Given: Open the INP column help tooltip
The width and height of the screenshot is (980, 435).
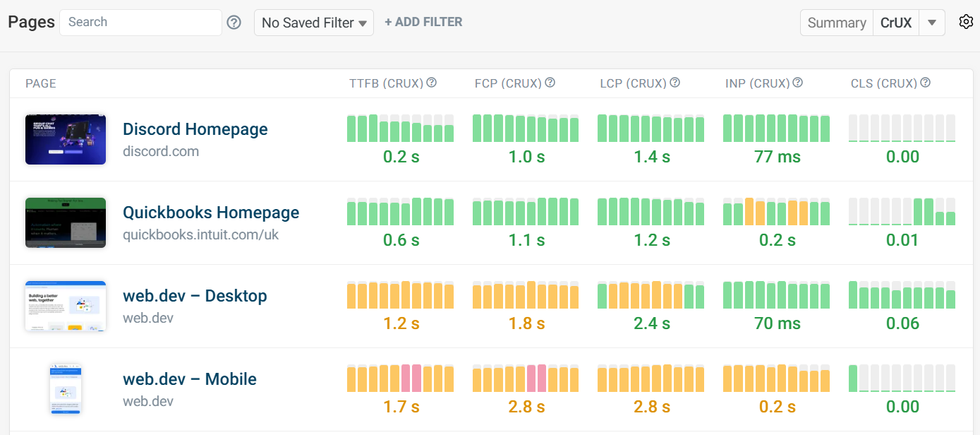Looking at the screenshot, I should point(797,82).
